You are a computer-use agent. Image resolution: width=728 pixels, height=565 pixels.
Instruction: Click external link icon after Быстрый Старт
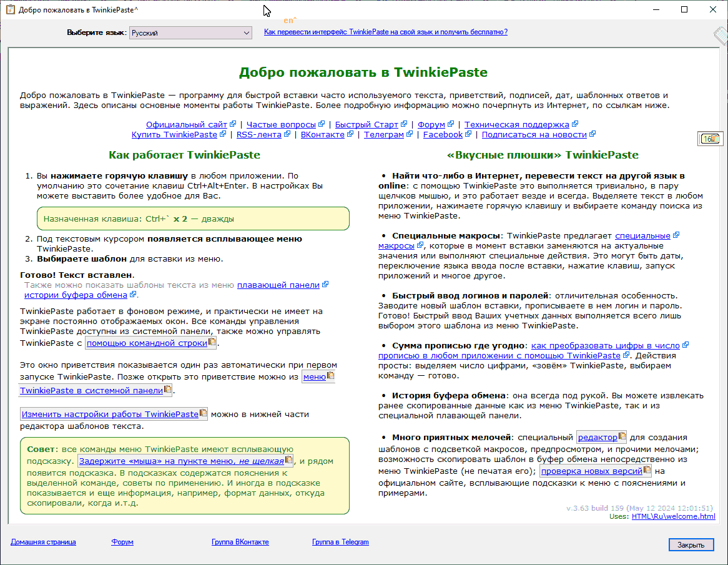point(404,124)
